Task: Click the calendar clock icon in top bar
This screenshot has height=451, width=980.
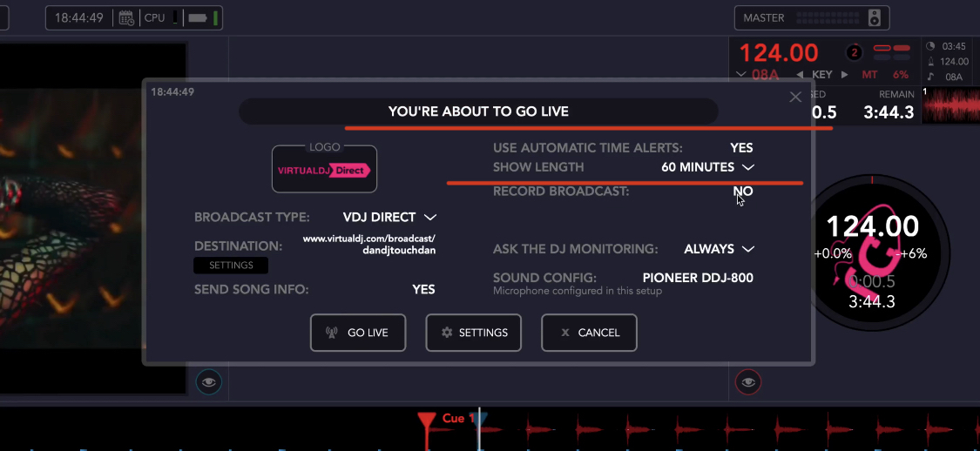Action: point(126,17)
